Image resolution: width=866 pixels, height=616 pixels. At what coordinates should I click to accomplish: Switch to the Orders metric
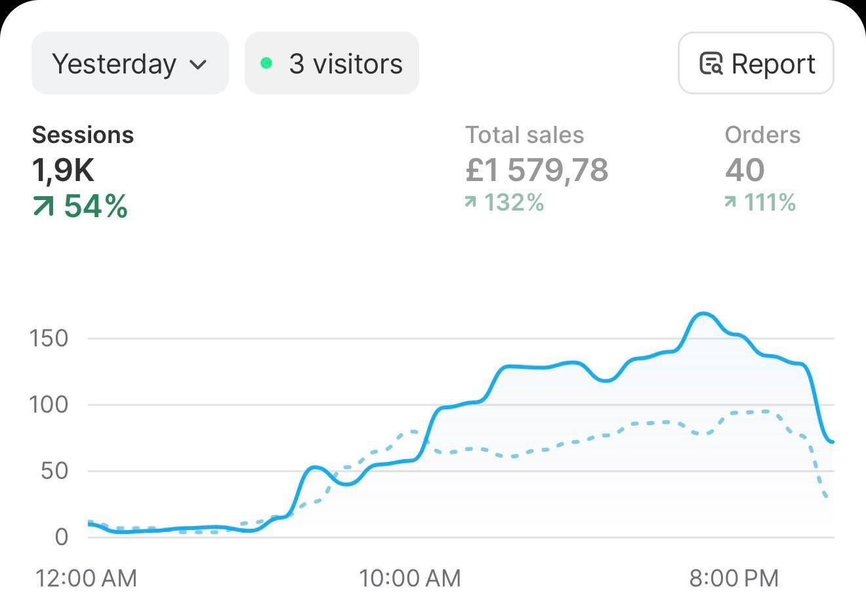[762, 134]
